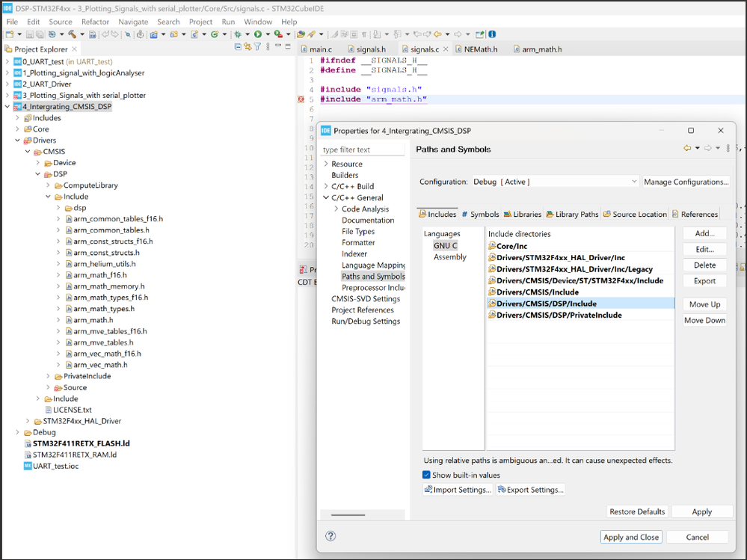The width and height of the screenshot is (747, 560).
Task: Uncheck the Show built-in values checkbox
Action: point(426,475)
